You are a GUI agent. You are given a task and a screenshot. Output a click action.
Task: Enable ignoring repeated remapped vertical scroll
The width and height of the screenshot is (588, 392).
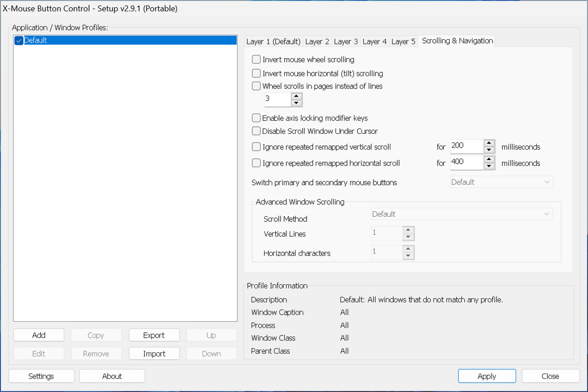(256, 147)
